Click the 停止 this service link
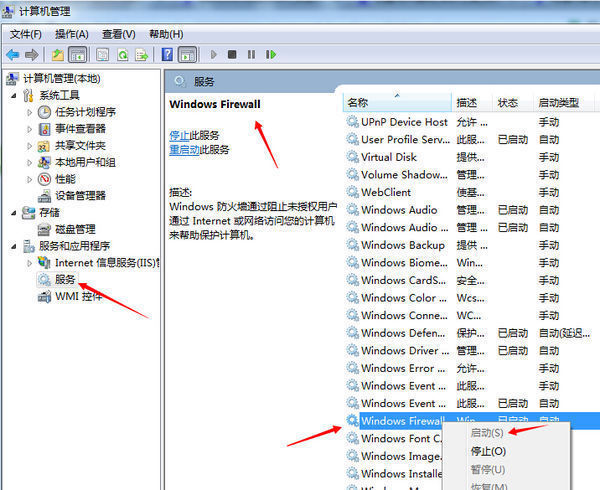This screenshot has width=600, height=490. point(179,135)
